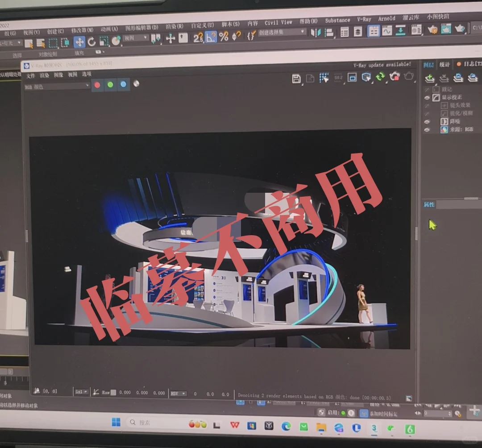Hide the 显示校正 layer eye
Image resolution: width=482 pixels, height=448 pixels.
tap(427, 98)
